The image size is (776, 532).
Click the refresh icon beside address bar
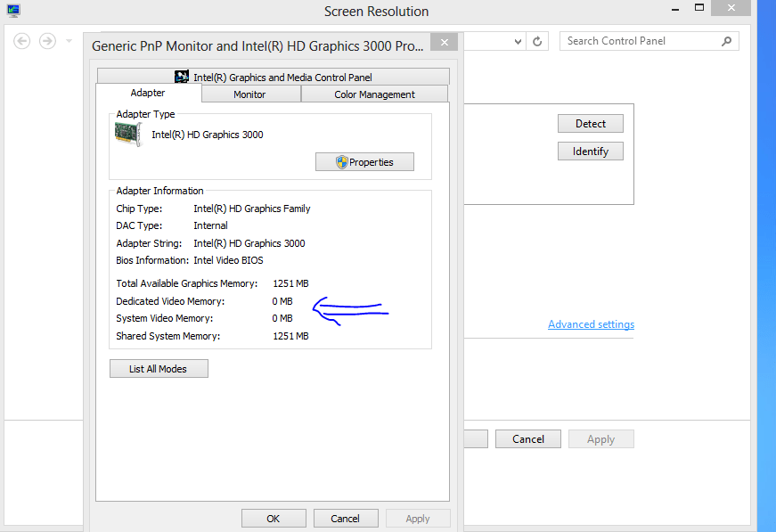537,42
